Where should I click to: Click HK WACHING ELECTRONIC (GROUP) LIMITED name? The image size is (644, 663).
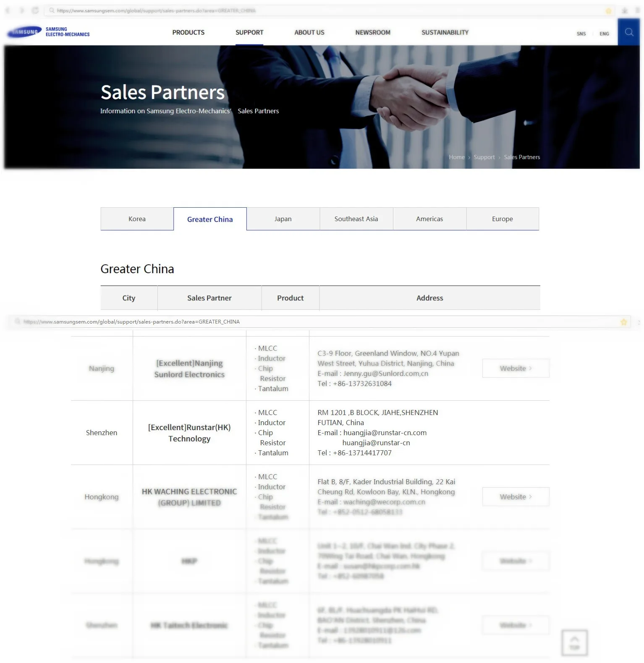(189, 497)
